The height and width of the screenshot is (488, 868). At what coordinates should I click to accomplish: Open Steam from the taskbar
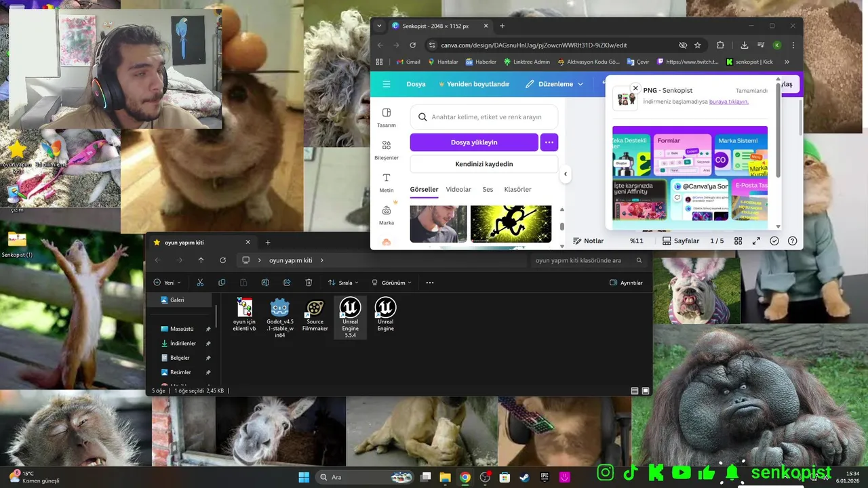(x=525, y=477)
